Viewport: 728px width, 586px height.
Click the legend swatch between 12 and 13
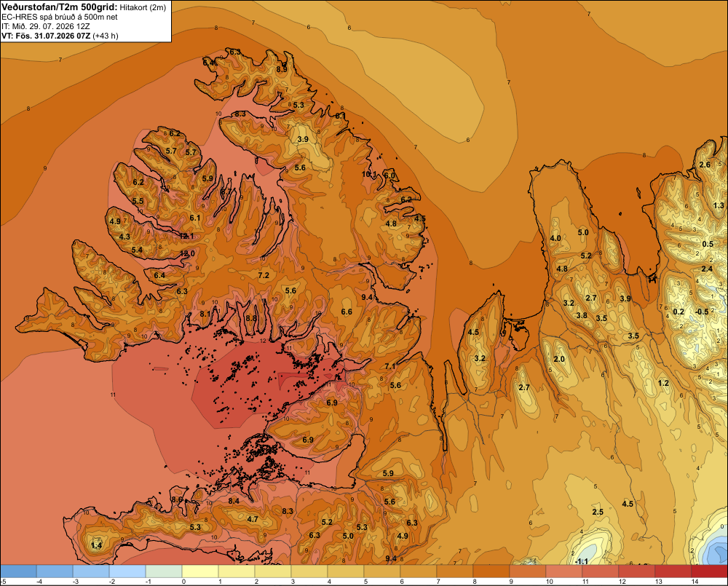click(x=636, y=571)
